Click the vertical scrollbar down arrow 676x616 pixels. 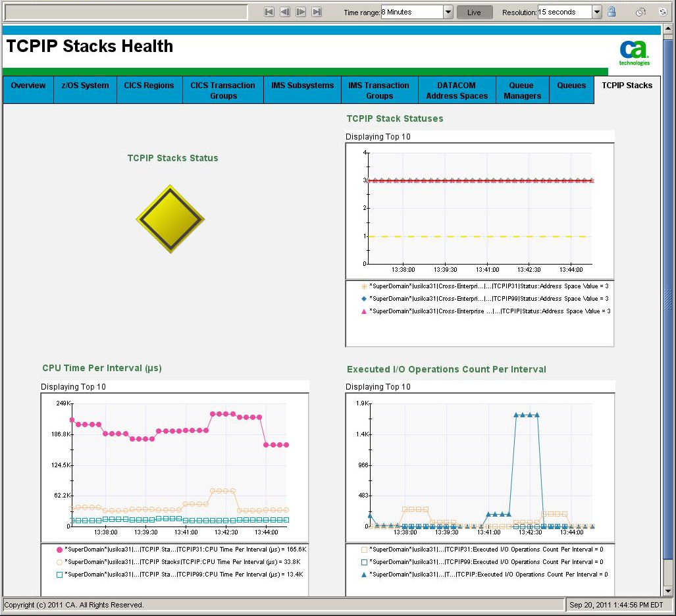click(668, 591)
